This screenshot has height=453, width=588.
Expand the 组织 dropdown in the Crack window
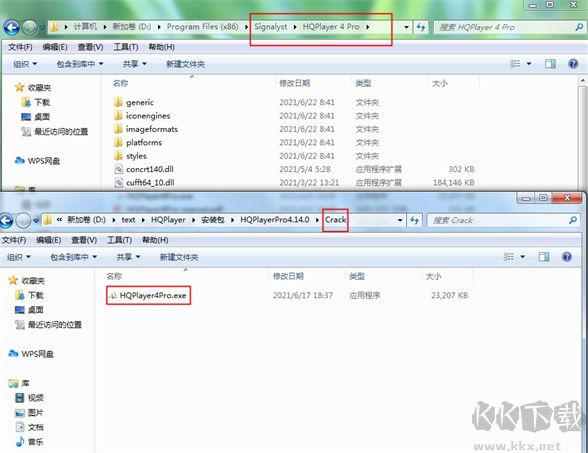click(x=19, y=257)
